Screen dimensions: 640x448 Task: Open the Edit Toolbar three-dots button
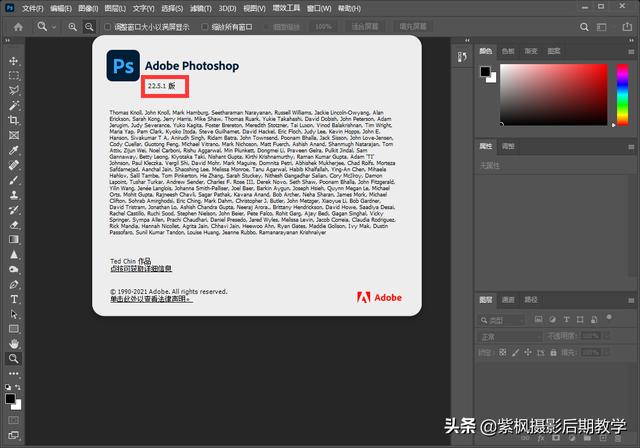click(x=13, y=373)
